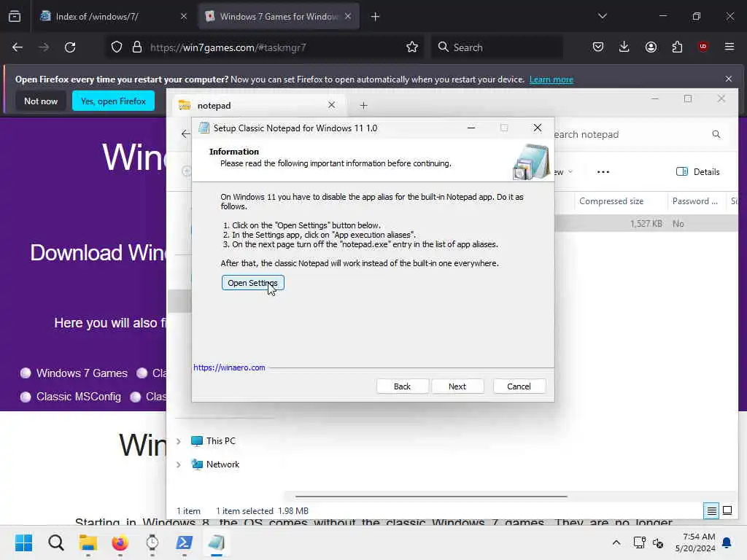Image resolution: width=747 pixels, height=560 pixels.
Task: Reload the current Firefox page
Action: pyautogui.click(x=70, y=47)
